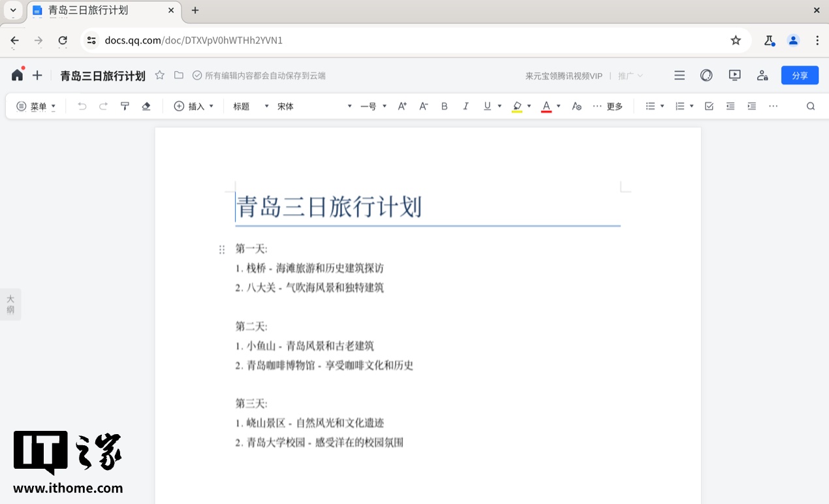Open the 菜单 menu
Viewport: 829px width, 504px height.
point(36,106)
